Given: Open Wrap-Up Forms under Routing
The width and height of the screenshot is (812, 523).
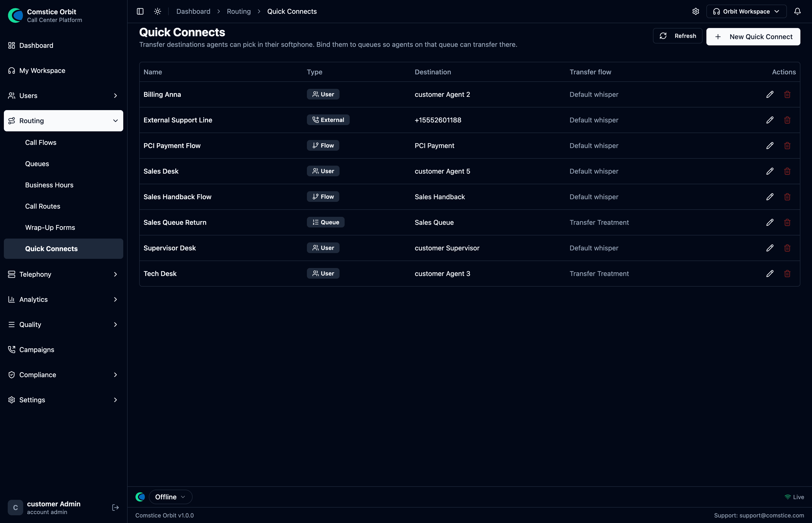Looking at the screenshot, I should (64, 227).
